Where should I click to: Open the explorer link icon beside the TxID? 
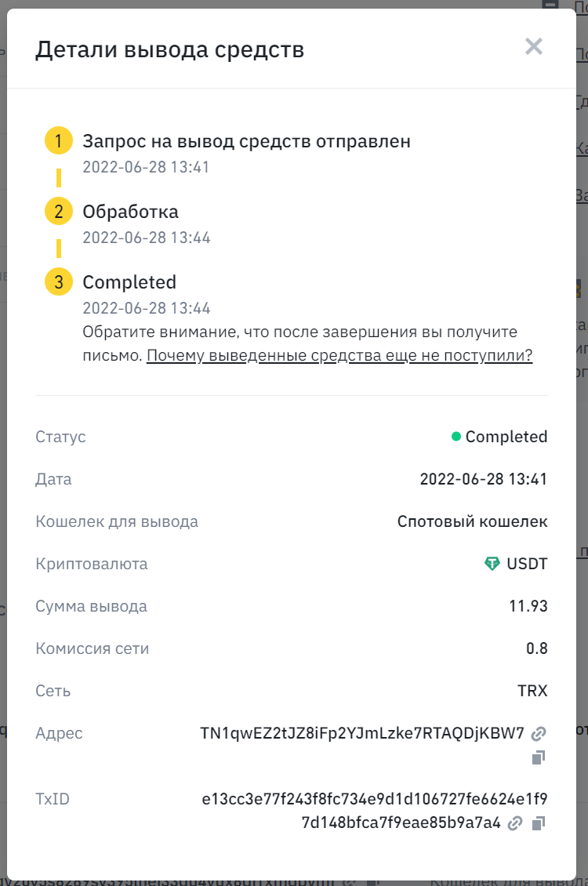pos(514,823)
